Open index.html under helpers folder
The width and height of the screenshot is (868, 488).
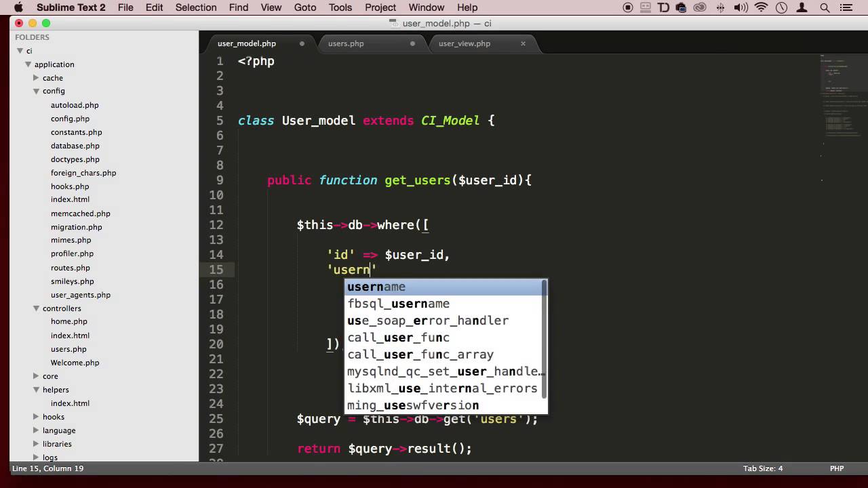point(70,403)
